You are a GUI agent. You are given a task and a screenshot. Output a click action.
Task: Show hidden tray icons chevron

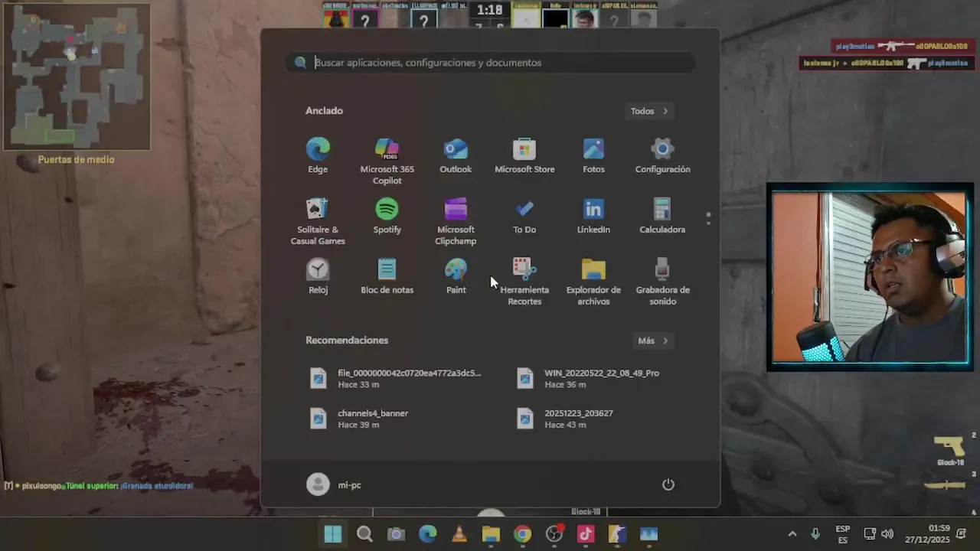(792, 534)
